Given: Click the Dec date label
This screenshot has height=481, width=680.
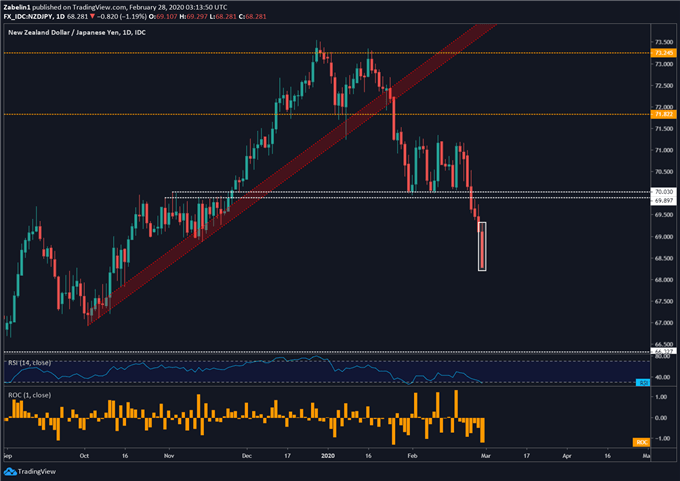Looking at the screenshot, I should point(246,455).
